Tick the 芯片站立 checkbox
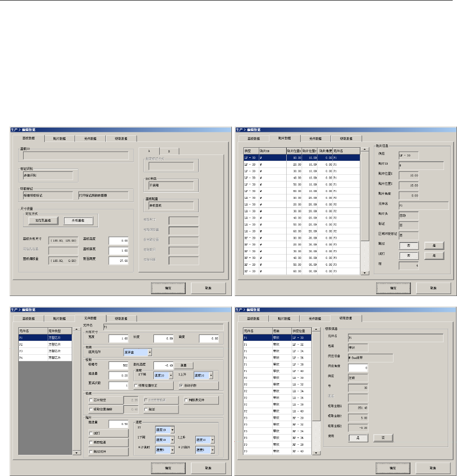The image size is (457, 476). point(91,400)
